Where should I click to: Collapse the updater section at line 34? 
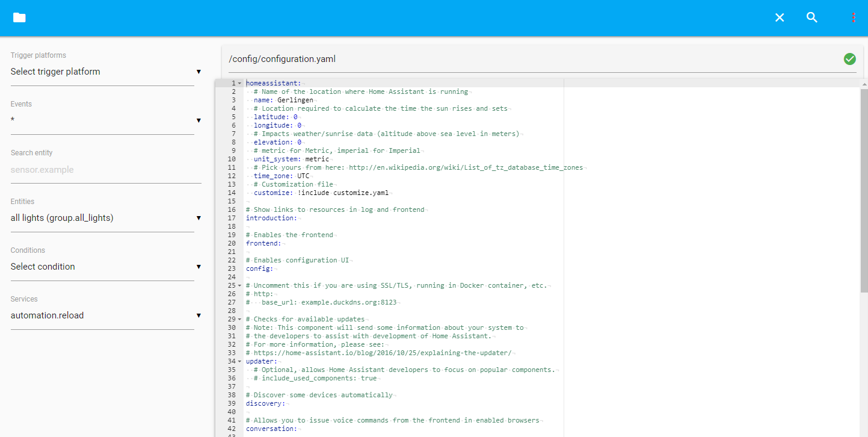[x=240, y=361]
